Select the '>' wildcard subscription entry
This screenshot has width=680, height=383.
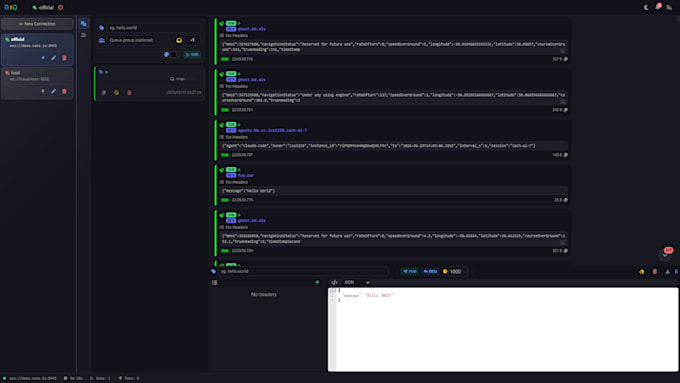pos(150,84)
